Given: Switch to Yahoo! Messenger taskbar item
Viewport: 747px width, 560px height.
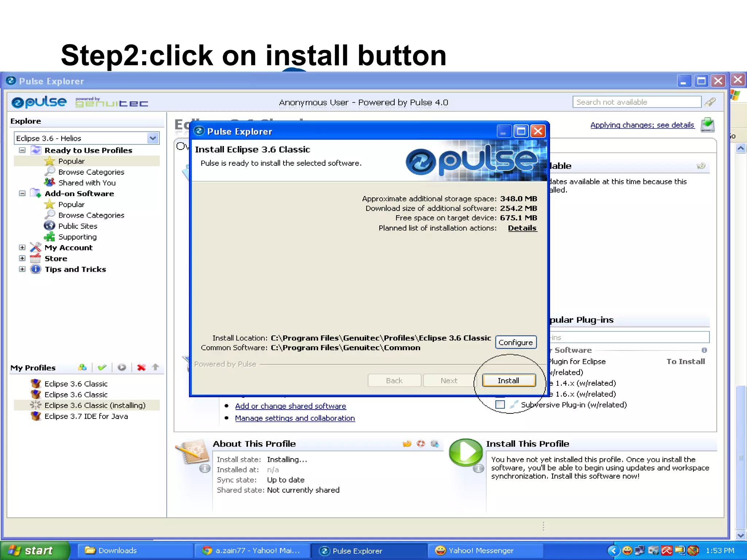Looking at the screenshot, I should pyautogui.click(x=485, y=550).
